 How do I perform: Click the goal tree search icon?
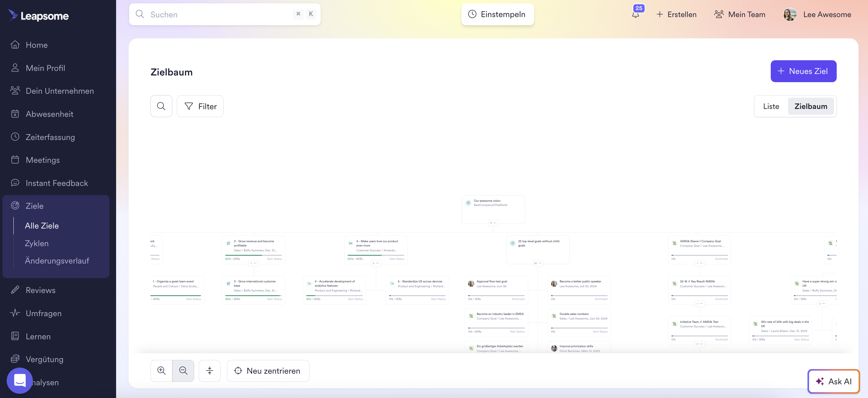(x=161, y=106)
